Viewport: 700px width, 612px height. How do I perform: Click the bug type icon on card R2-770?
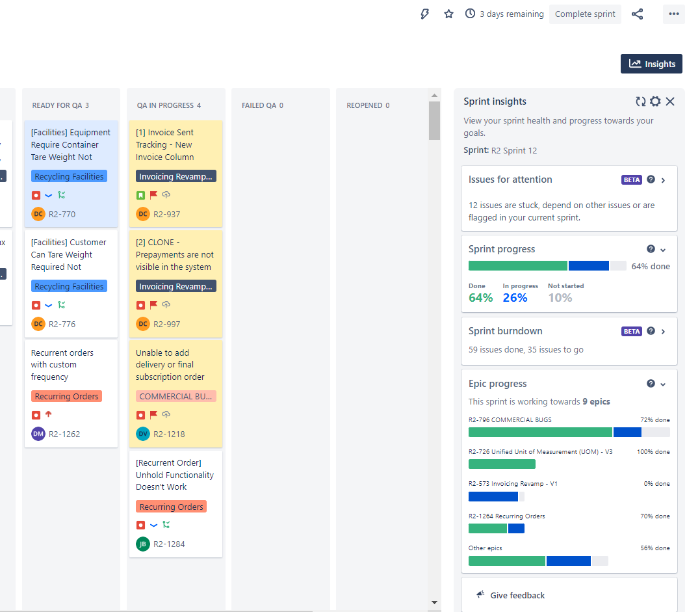[36, 194]
